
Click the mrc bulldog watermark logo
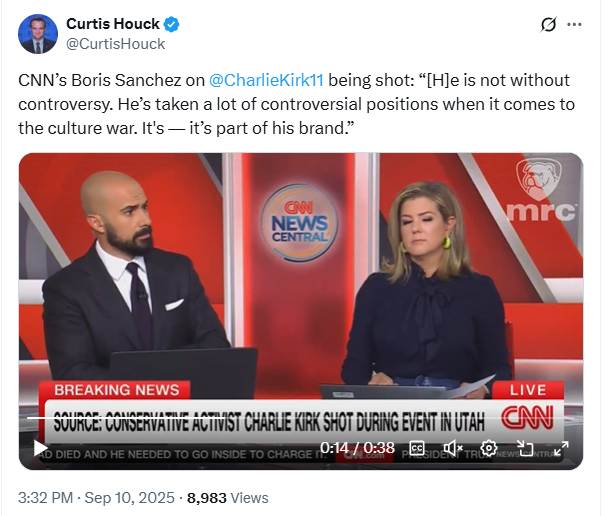pyautogui.click(x=543, y=190)
